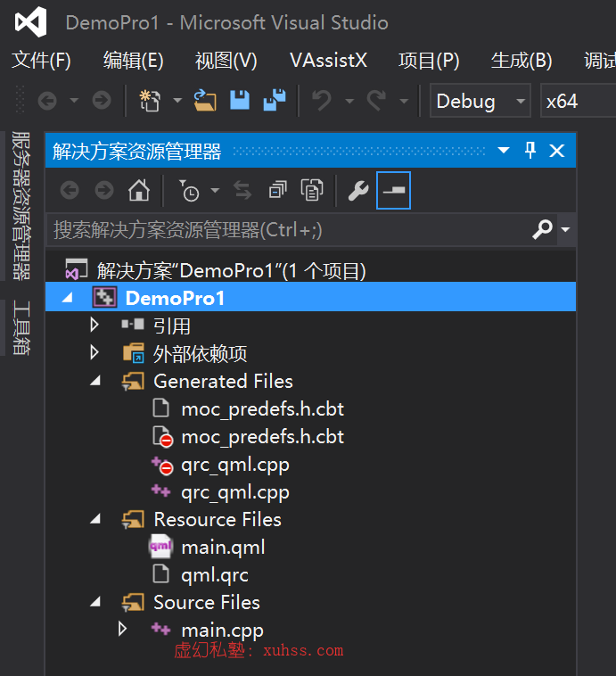The image size is (616, 676).
Task: Open the 生成(B) menu
Action: point(522,61)
